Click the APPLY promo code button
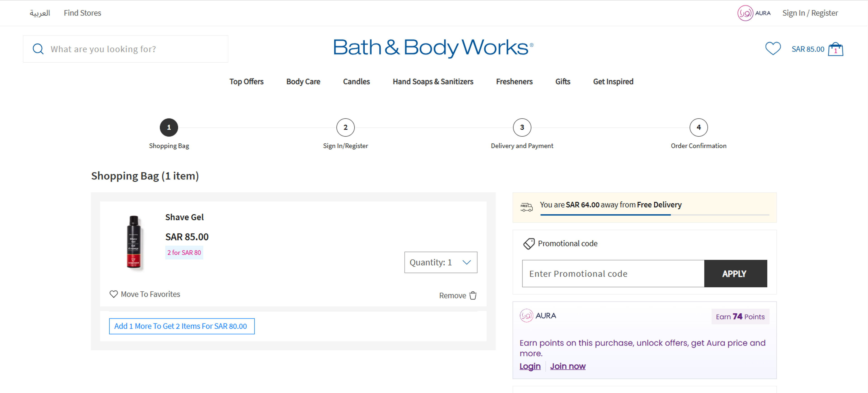 [x=736, y=273]
